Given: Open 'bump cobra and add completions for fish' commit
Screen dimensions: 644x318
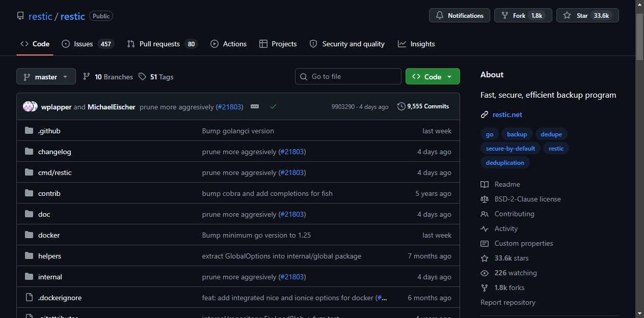Looking at the screenshot, I should coord(267,193).
